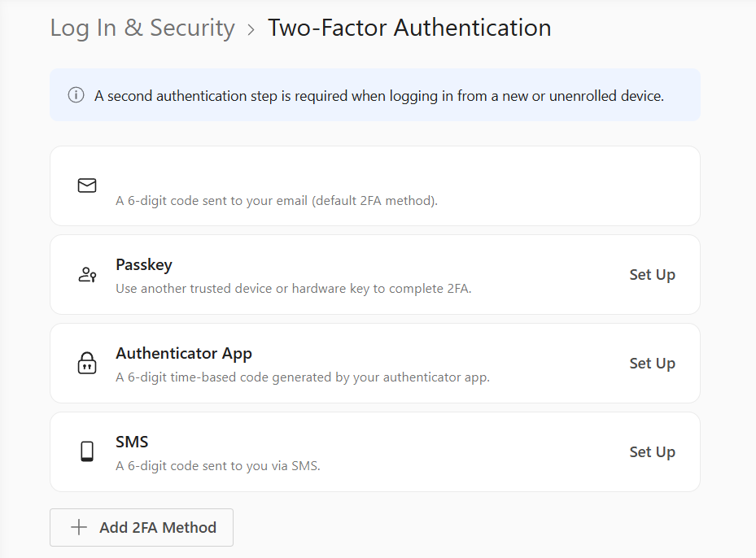Screen dimensions: 756x558
Task: Click the SMS mobile phone icon
Action: [86, 451]
